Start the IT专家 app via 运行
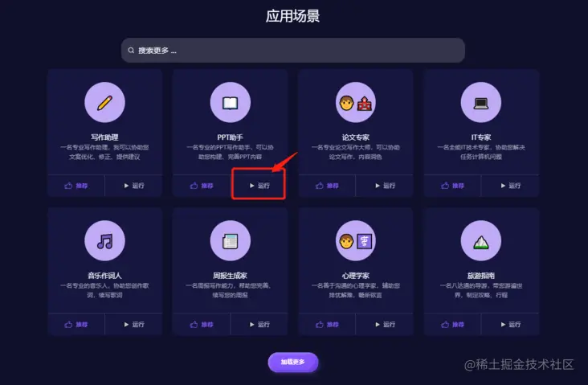 (x=510, y=186)
